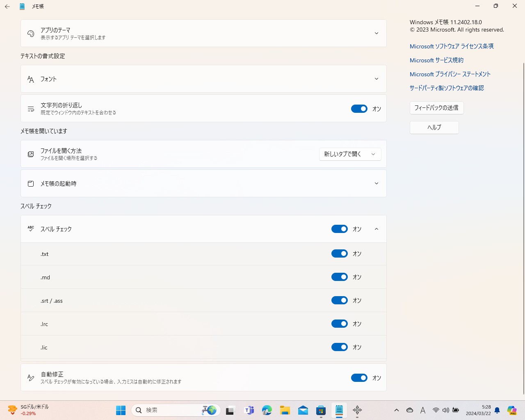Viewport: 525px width, 420px height.
Task: Click the ABC icon beside スペル チェック
Action: pyautogui.click(x=31, y=229)
